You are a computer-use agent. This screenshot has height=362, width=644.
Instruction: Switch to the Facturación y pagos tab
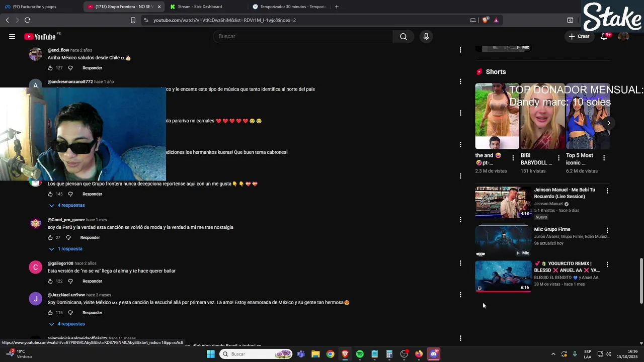(35, 7)
